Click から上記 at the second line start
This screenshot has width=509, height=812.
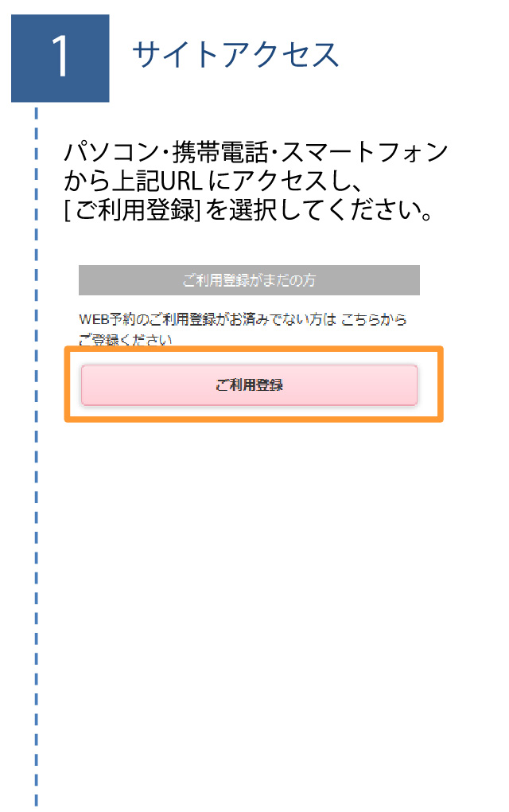(112, 182)
